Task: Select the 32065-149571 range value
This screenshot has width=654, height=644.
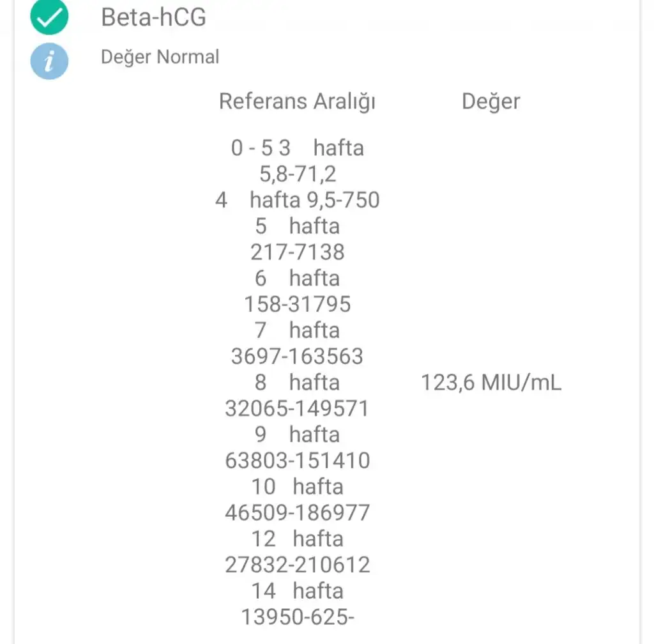Action: (298, 408)
